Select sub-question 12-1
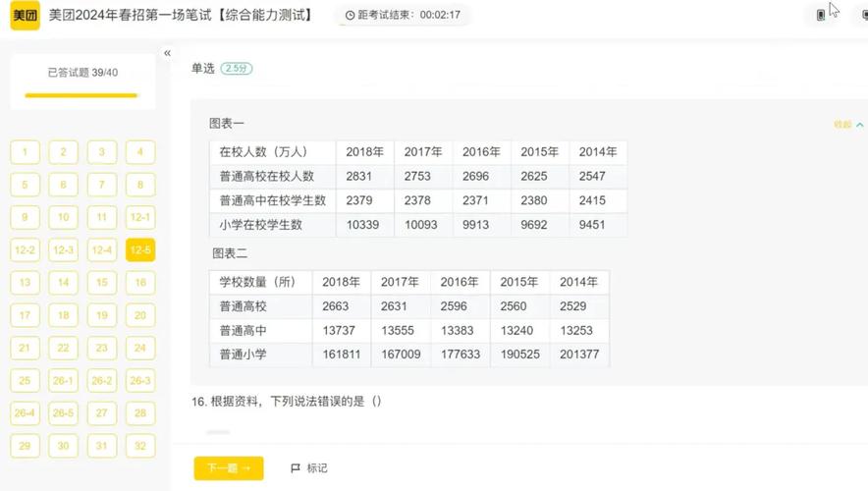Image resolution: width=868 pixels, height=491 pixels. (x=140, y=218)
